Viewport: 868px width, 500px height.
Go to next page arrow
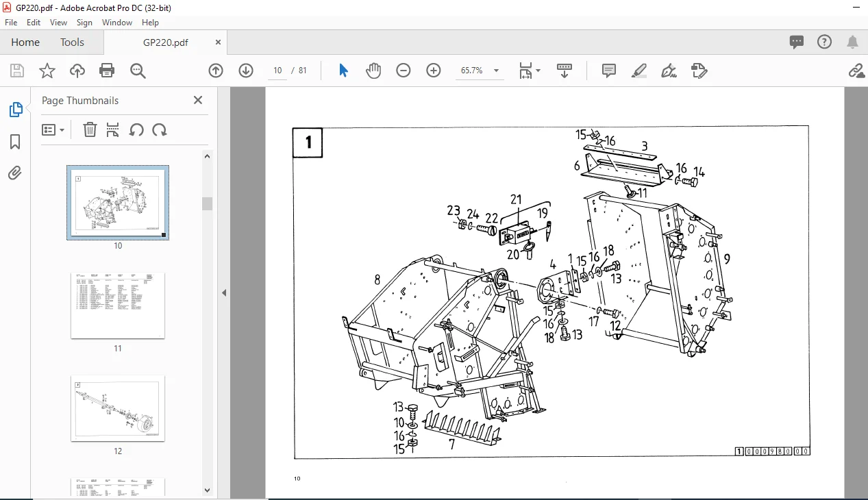pos(246,71)
